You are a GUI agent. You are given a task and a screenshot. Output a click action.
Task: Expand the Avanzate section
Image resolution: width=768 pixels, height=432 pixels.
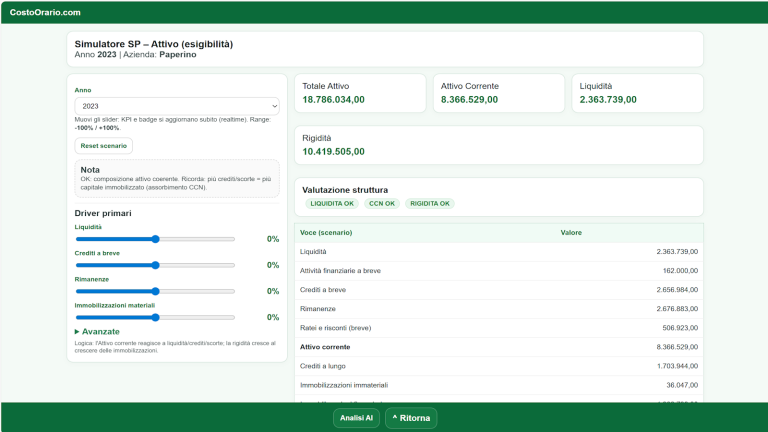97,331
